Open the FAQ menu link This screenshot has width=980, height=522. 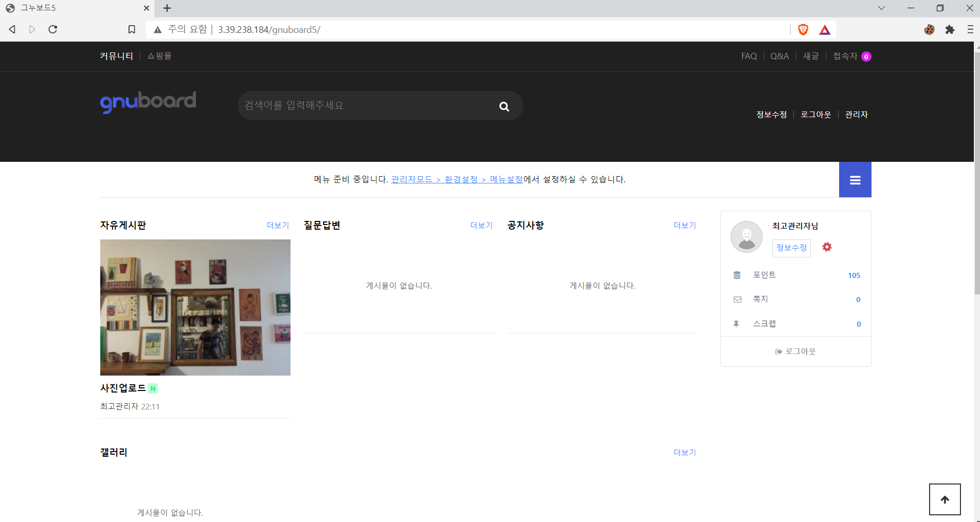[x=749, y=56]
